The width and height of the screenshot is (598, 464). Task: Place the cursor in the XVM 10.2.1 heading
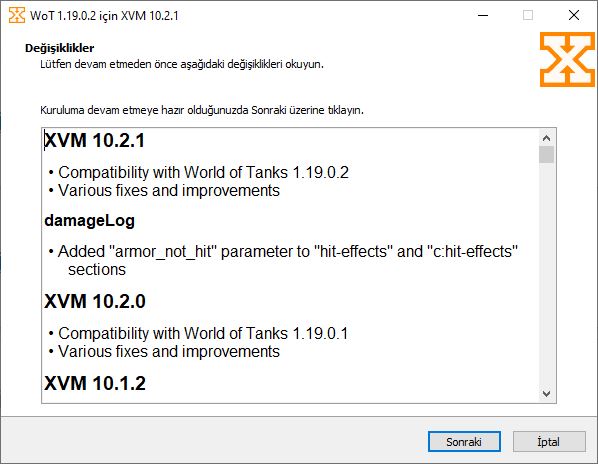click(95, 140)
